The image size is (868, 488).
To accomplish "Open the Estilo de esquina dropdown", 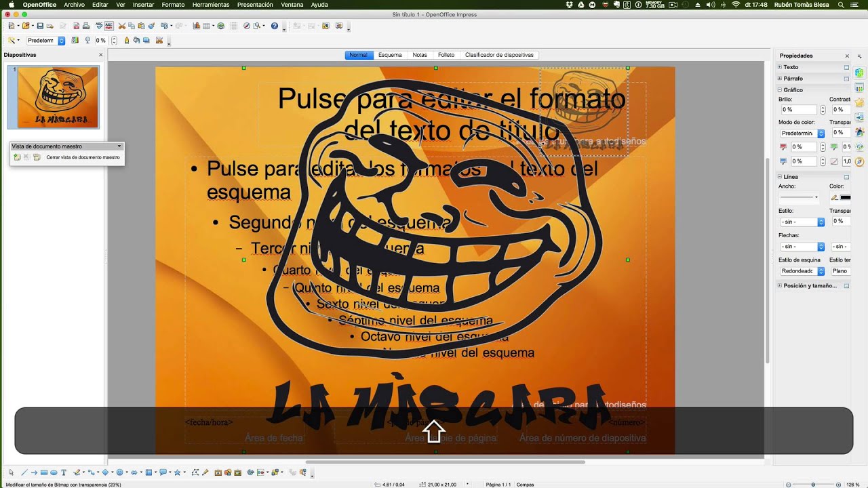I will (802, 271).
